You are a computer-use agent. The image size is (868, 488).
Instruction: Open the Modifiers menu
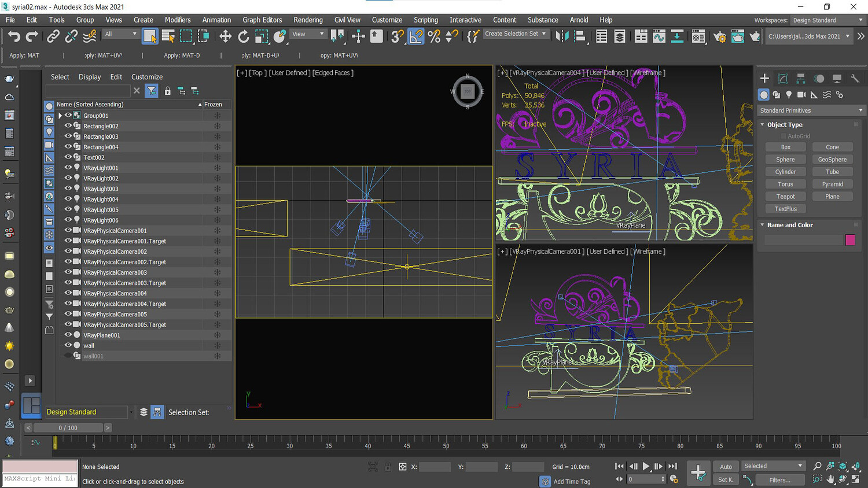(178, 20)
